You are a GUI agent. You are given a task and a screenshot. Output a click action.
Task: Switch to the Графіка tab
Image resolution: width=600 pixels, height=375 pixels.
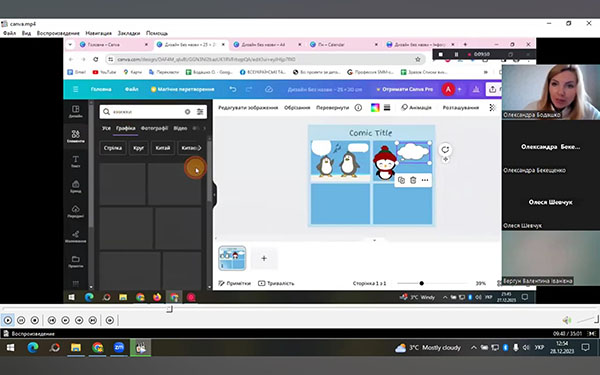pos(126,128)
